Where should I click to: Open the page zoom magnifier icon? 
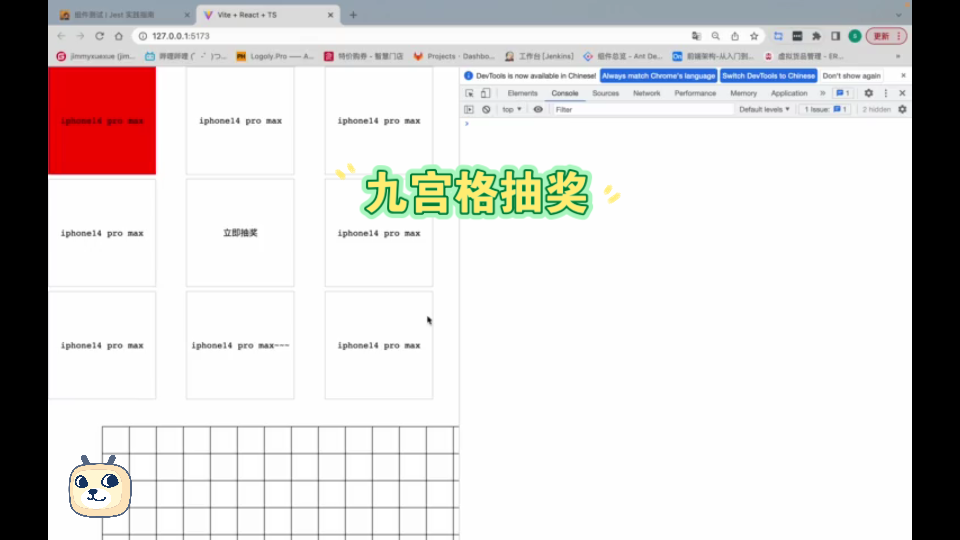click(x=716, y=36)
